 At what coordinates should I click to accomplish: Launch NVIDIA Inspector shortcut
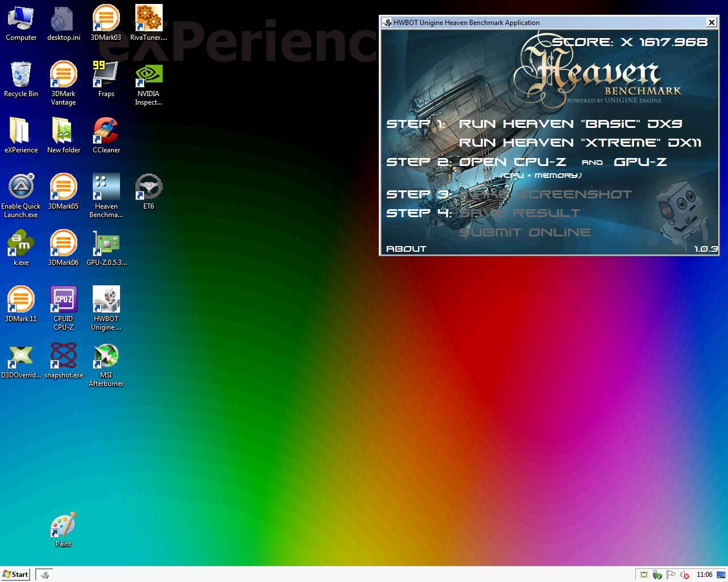[148, 84]
